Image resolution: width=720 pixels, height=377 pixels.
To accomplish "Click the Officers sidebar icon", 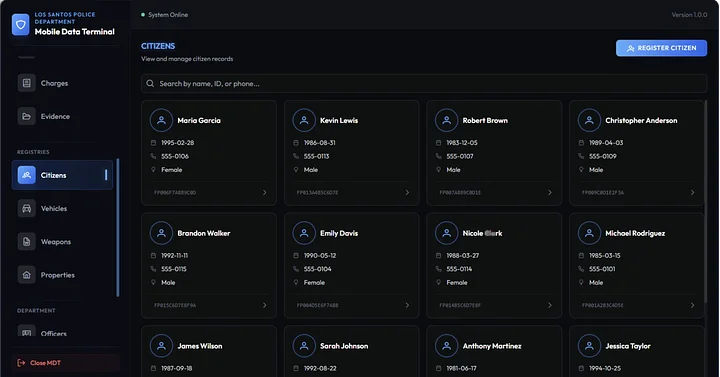I will [27, 332].
